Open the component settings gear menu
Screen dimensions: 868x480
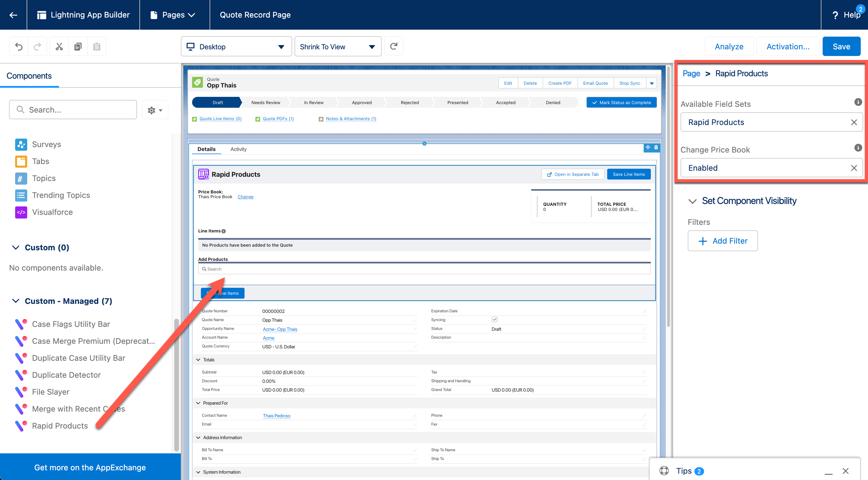click(x=155, y=110)
